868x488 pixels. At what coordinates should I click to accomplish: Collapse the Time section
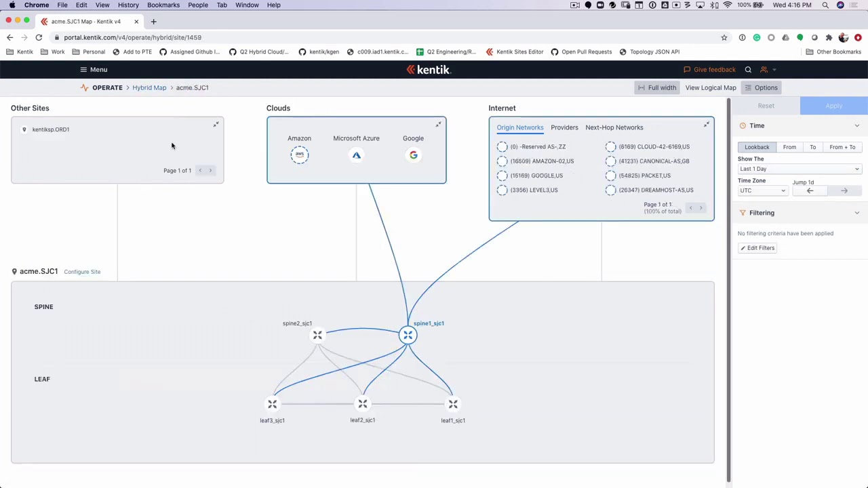[856, 125]
